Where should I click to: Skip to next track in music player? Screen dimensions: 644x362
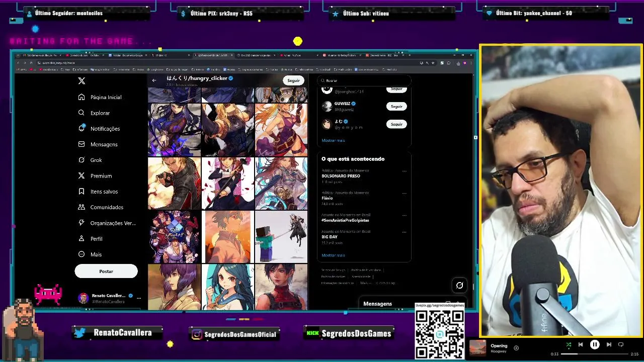pyautogui.click(x=609, y=345)
